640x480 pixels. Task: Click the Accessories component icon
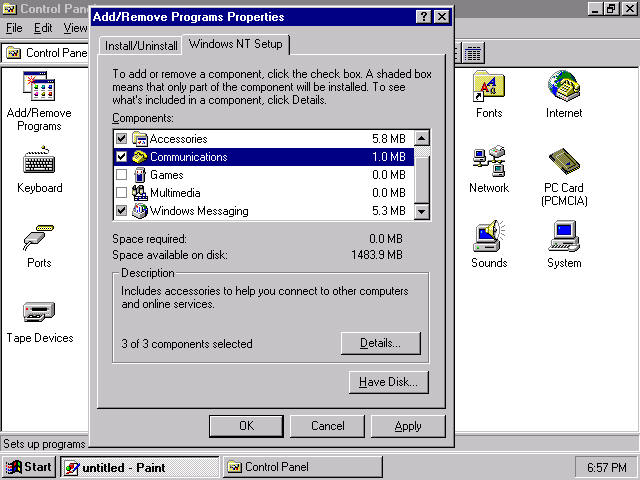(140, 139)
